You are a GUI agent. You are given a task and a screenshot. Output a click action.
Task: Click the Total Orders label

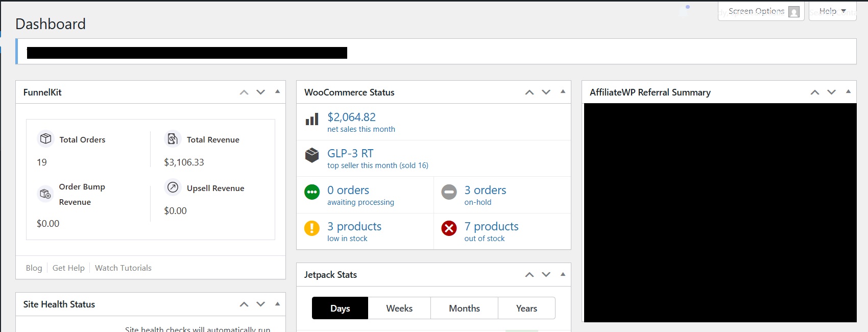coord(82,140)
